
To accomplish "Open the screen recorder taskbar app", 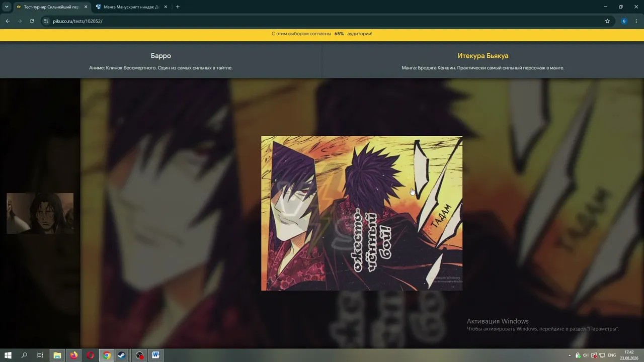I will point(139,355).
